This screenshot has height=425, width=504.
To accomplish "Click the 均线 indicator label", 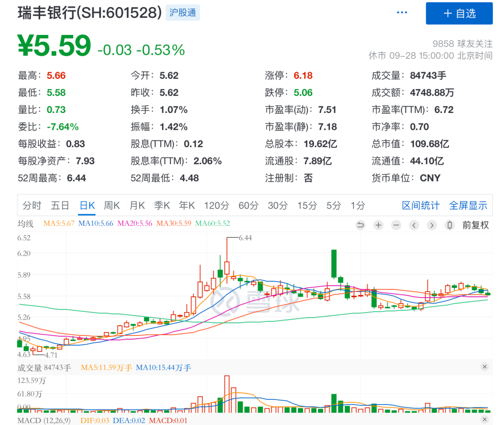I will pos(25,223).
